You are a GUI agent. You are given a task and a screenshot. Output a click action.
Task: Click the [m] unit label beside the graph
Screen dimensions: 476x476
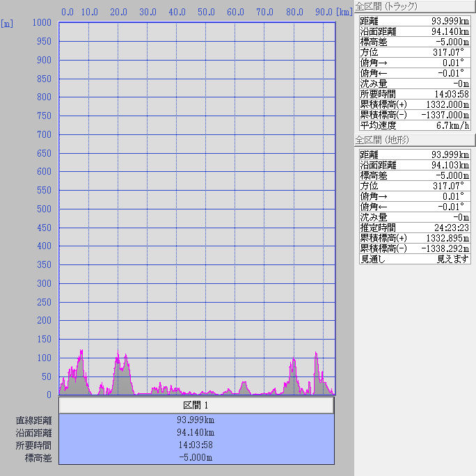click(x=7, y=24)
